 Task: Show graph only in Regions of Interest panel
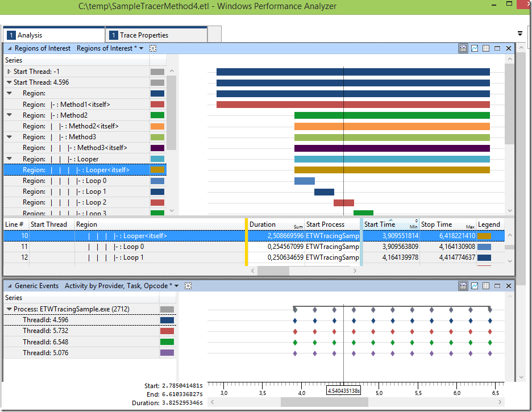[475, 48]
